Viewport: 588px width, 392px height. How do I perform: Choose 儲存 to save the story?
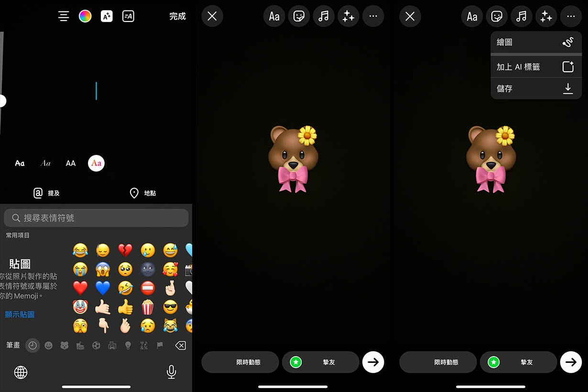[x=536, y=88]
